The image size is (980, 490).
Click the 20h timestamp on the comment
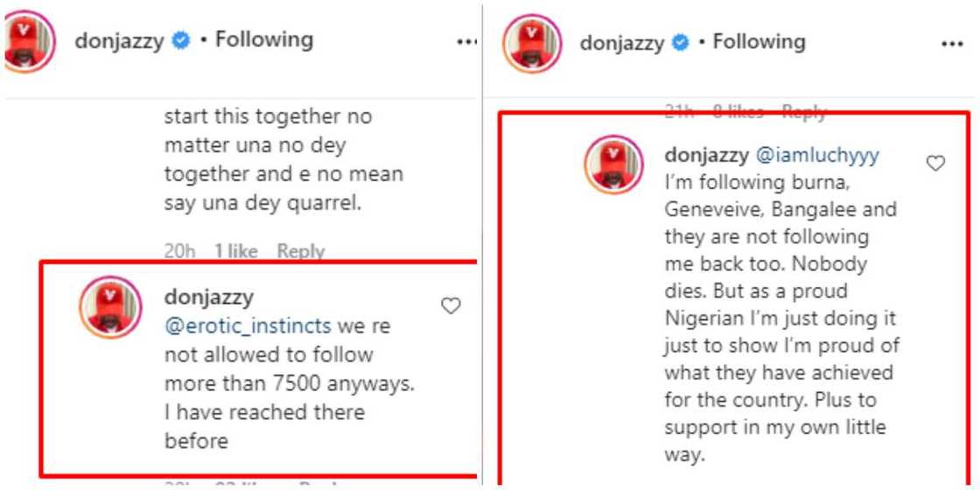(179, 252)
